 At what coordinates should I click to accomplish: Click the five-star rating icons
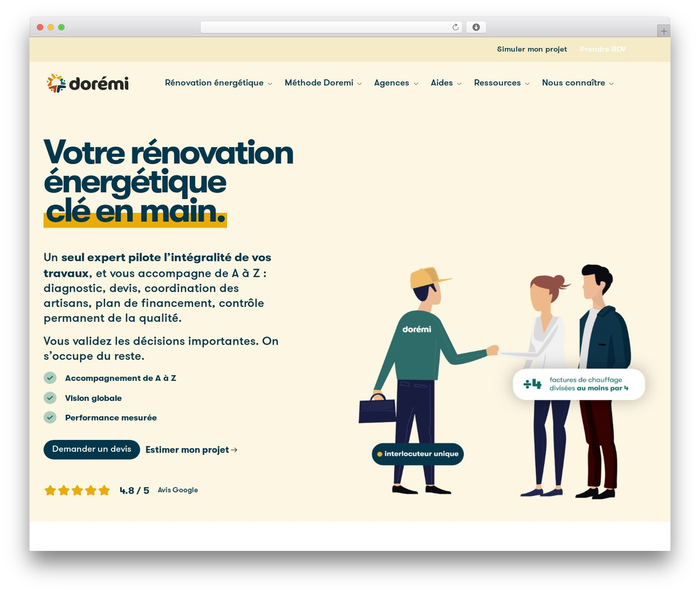[x=77, y=490]
